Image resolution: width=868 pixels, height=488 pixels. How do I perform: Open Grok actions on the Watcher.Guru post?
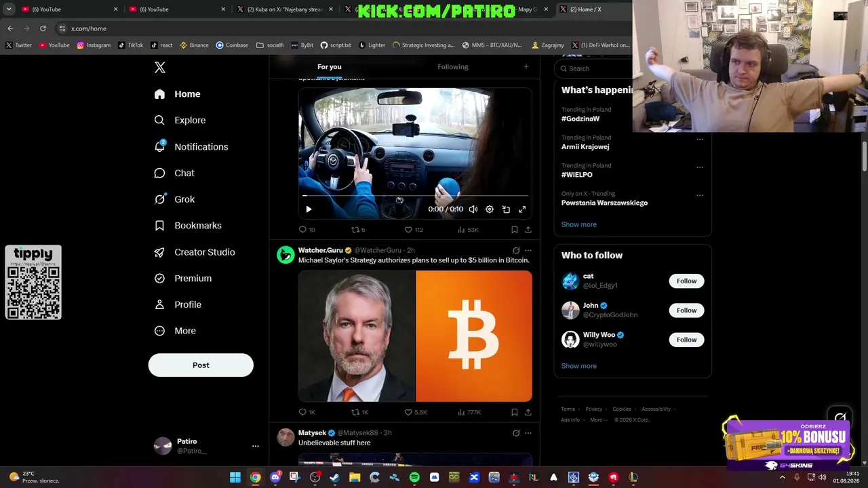pyautogui.click(x=516, y=251)
